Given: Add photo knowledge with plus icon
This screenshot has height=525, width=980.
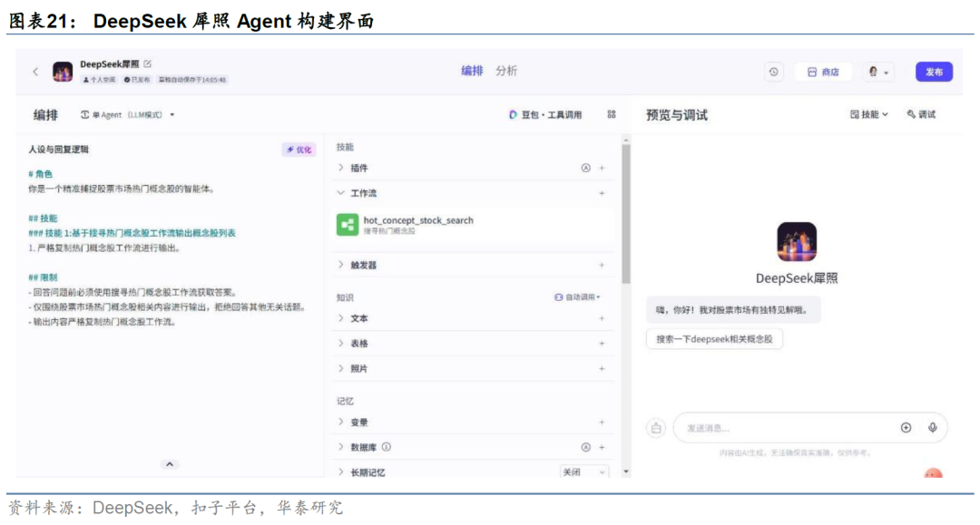Looking at the screenshot, I should point(602,369).
